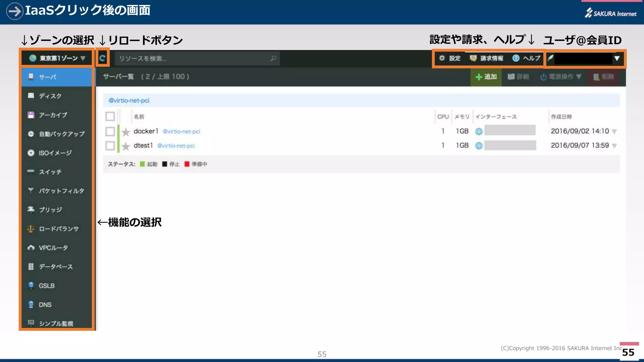Click the データベース icon in sidebar
This screenshot has width=644, height=362.
click(31, 266)
